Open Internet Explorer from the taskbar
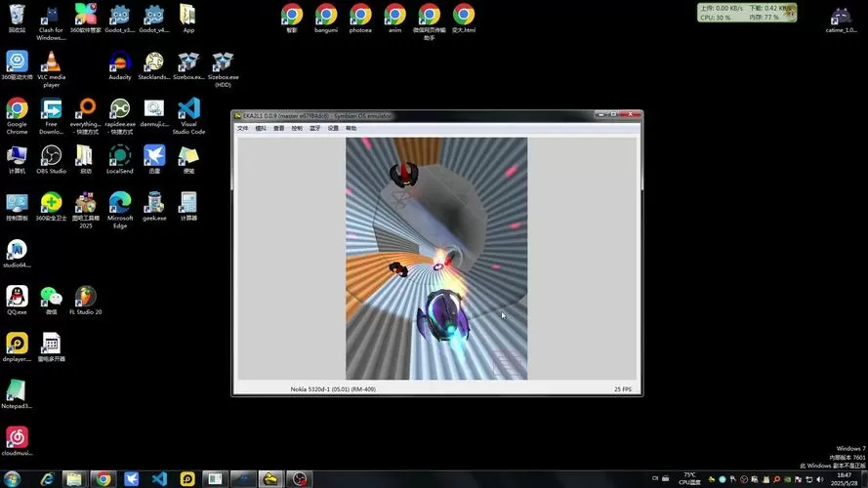The width and height of the screenshot is (868, 488). coord(47,478)
